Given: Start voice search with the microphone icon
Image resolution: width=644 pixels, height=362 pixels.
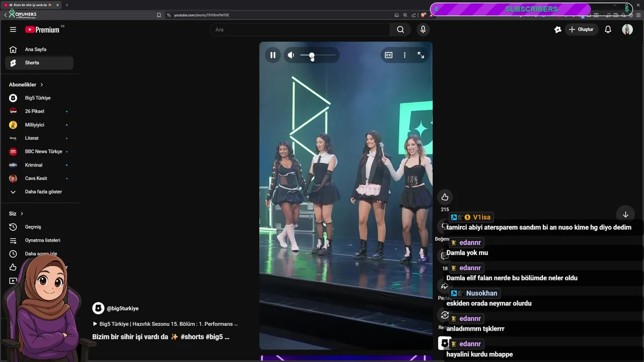Looking at the screenshot, I should click(x=423, y=30).
